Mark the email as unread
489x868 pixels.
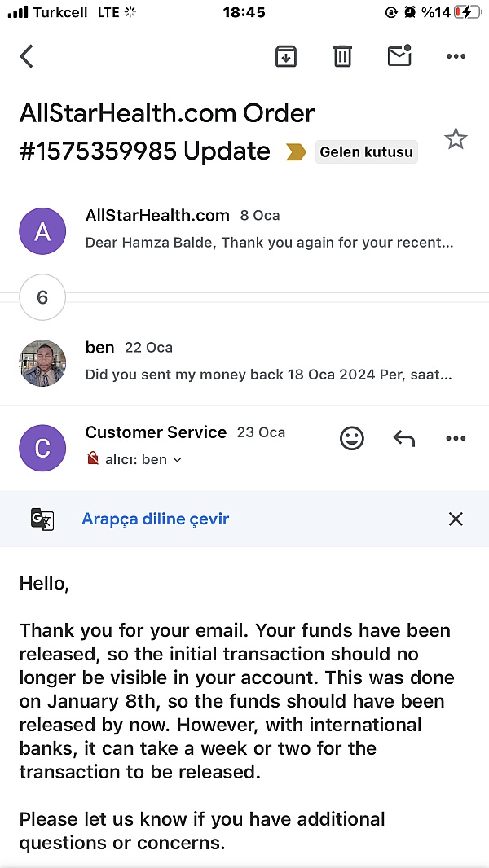(399, 55)
